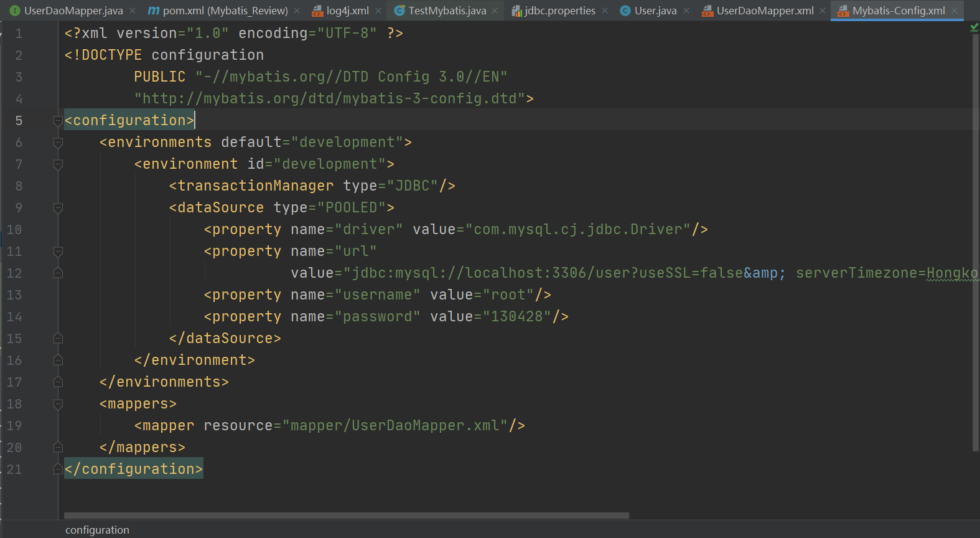Image resolution: width=980 pixels, height=538 pixels.
Task: Click the environments default "development" value
Action: (x=347, y=142)
